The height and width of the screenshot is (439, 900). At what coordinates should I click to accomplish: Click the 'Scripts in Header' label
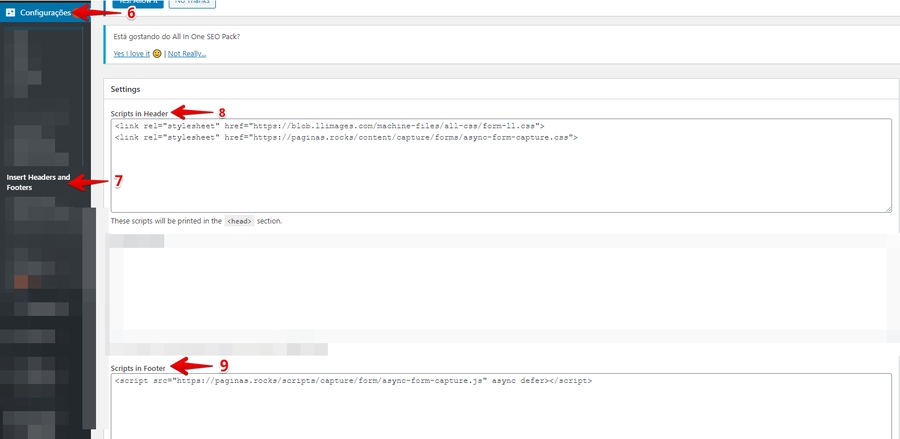tap(139, 112)
